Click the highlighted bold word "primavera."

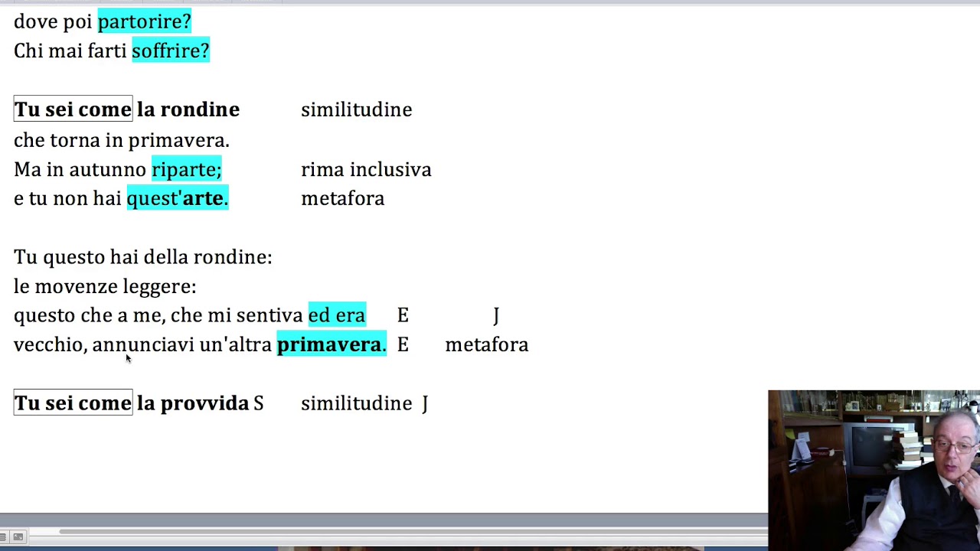pyautogui.click(x=332, y=344)
